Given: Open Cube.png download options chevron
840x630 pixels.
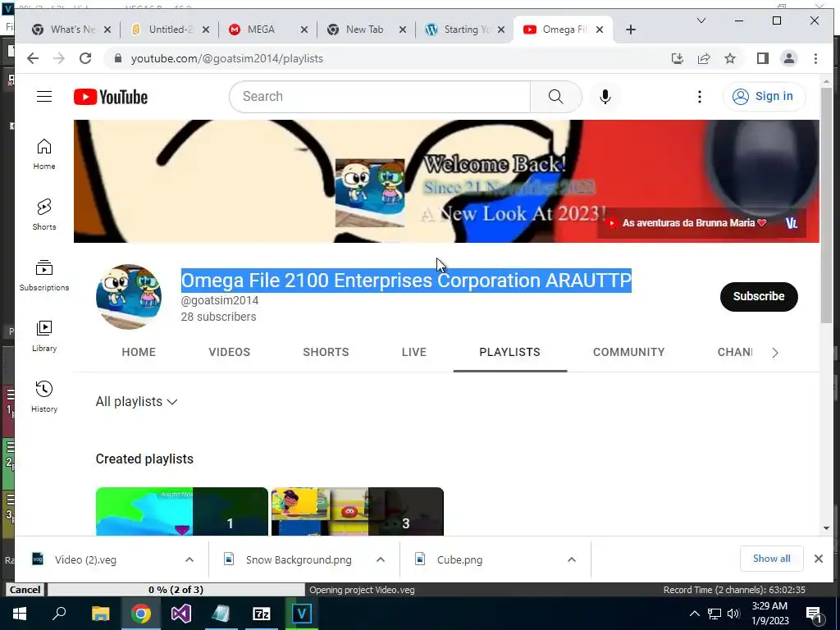Looking at the screenshot, I should point(572,559).
